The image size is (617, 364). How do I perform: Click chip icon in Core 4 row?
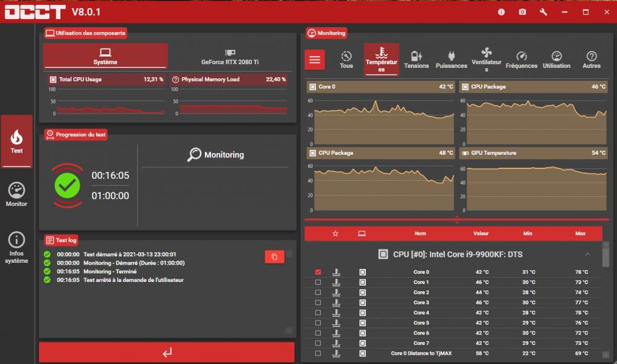point(362,313)
